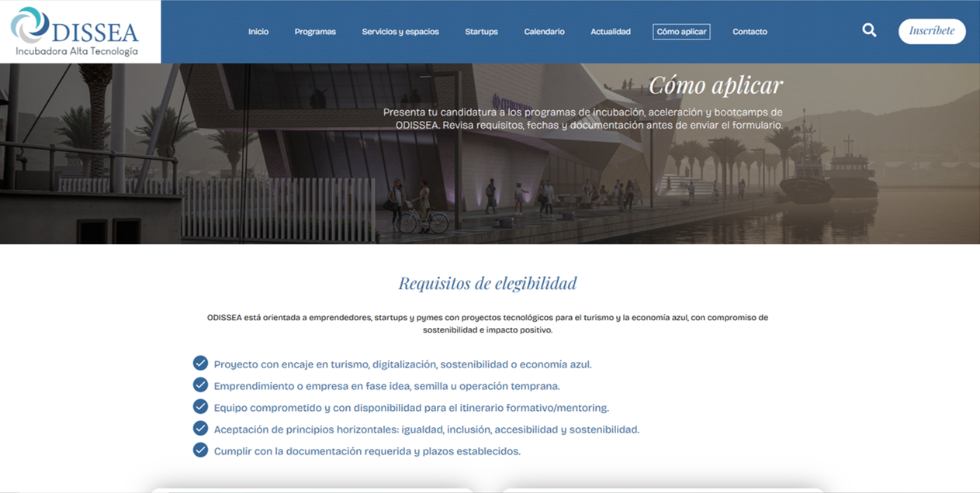The height and width of the screenshot is (493, 980).
Task: Select Actualidad in the navigation bar
Action: tap(611, 32)
